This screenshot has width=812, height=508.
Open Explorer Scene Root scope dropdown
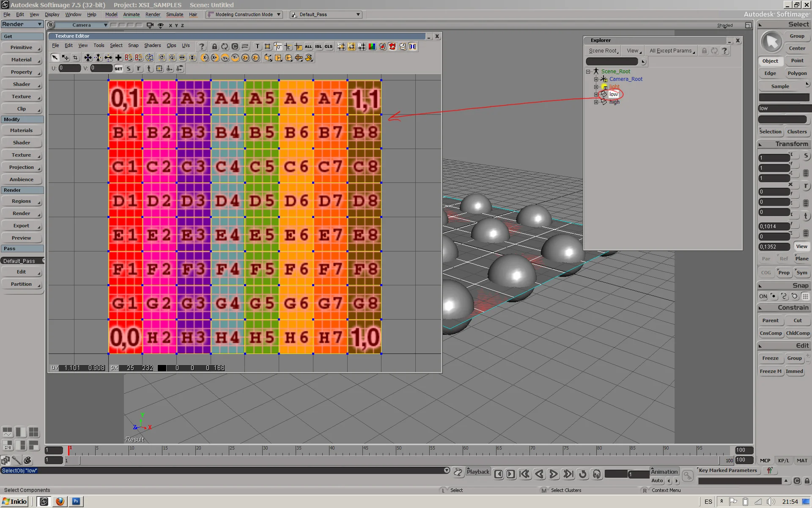[604, 51]
